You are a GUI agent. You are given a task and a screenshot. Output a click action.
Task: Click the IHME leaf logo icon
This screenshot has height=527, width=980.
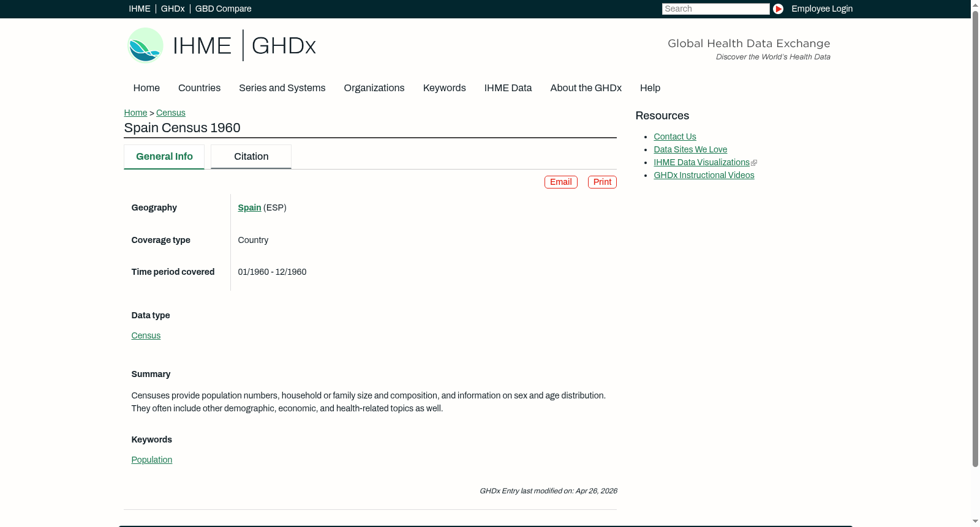pos(145,45)
